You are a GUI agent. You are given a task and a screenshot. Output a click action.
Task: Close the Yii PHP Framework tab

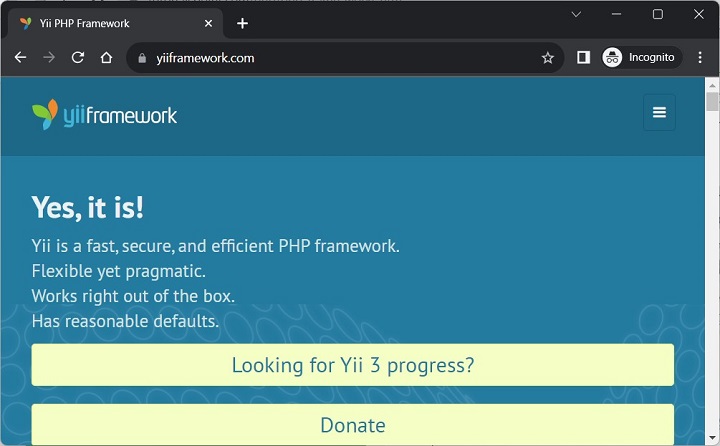point(209,23)
